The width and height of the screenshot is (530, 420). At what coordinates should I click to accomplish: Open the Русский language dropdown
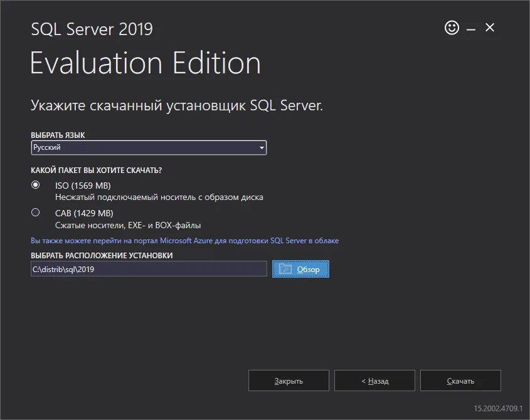149,148
